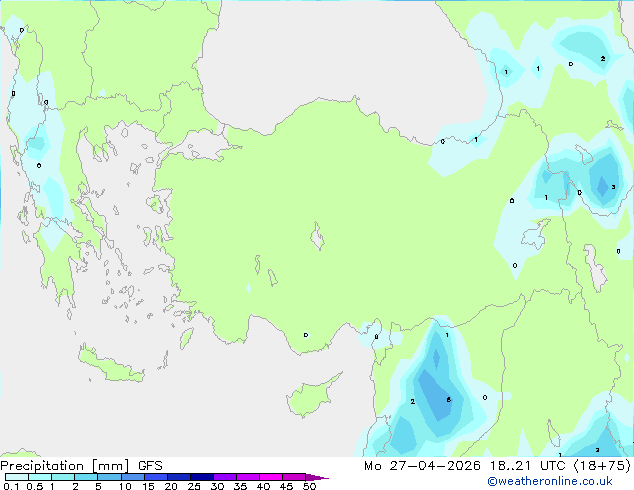Select the "GFS" model label
The width and height of the screenshot is (634, 490).
[x=150, y=466]
